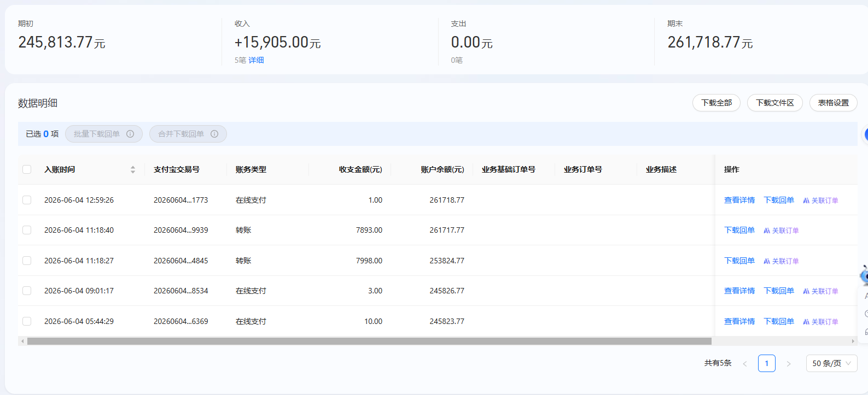Click the amount 7998.00
Screen dimensions: 868x395
pos(369,261)
